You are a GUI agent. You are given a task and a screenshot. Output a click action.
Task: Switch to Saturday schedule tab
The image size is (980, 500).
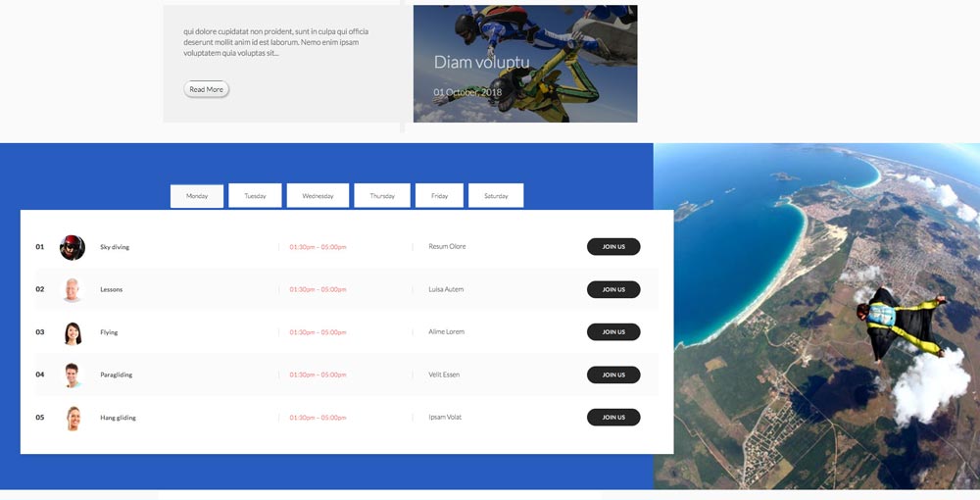pos(496,196)
